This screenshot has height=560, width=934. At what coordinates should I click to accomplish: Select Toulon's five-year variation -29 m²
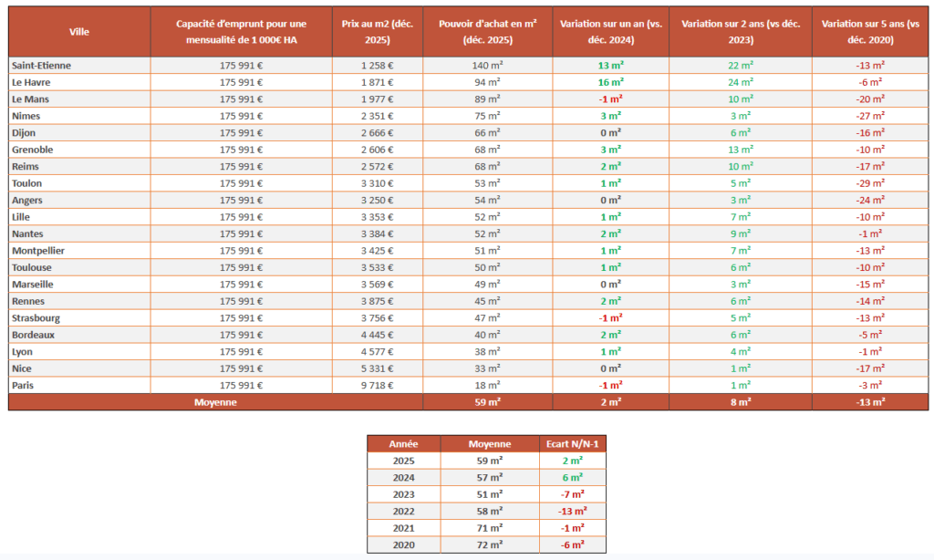click(868, 183)
